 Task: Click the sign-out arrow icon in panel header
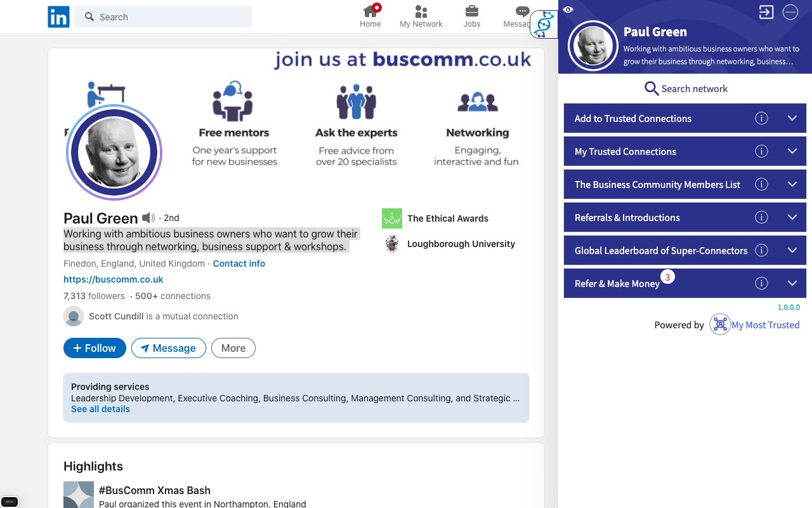(x=766, y=12)
